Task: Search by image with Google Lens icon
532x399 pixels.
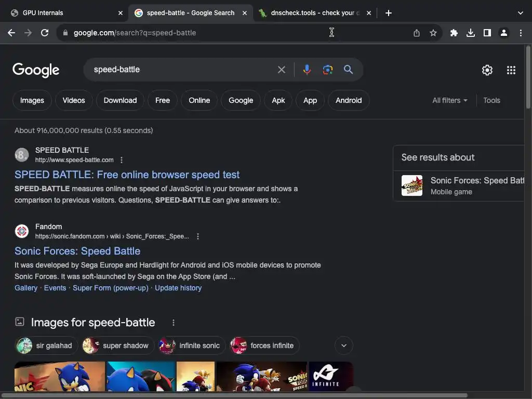Action: (x=327, y=70)
